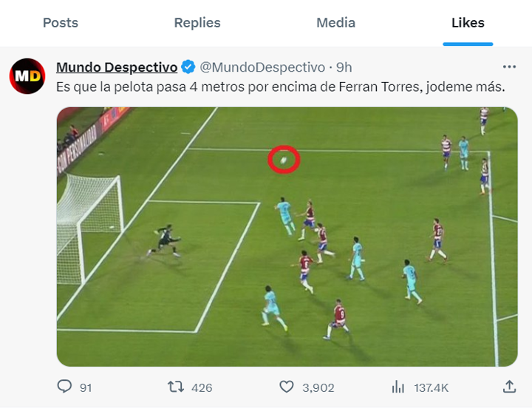Open the three-dot More menu on post
This screenshot has height=414, width=532.
(x=509, y=67)
